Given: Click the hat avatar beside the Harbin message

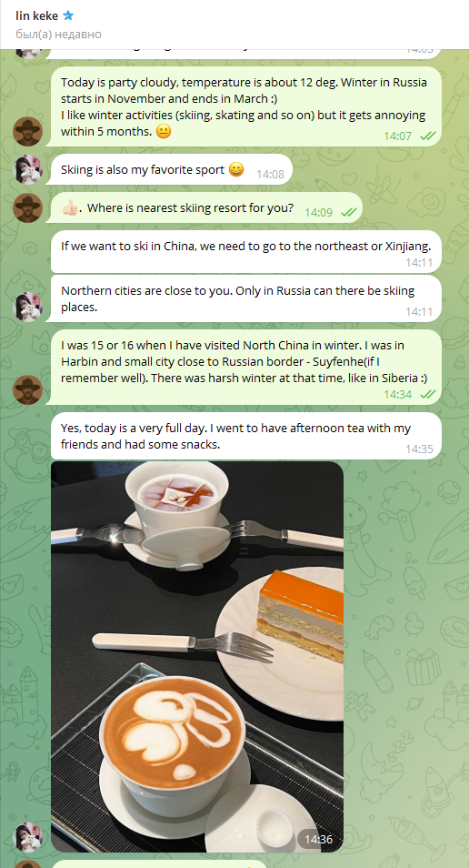Looking at the screenshot, I should point(27,389).
